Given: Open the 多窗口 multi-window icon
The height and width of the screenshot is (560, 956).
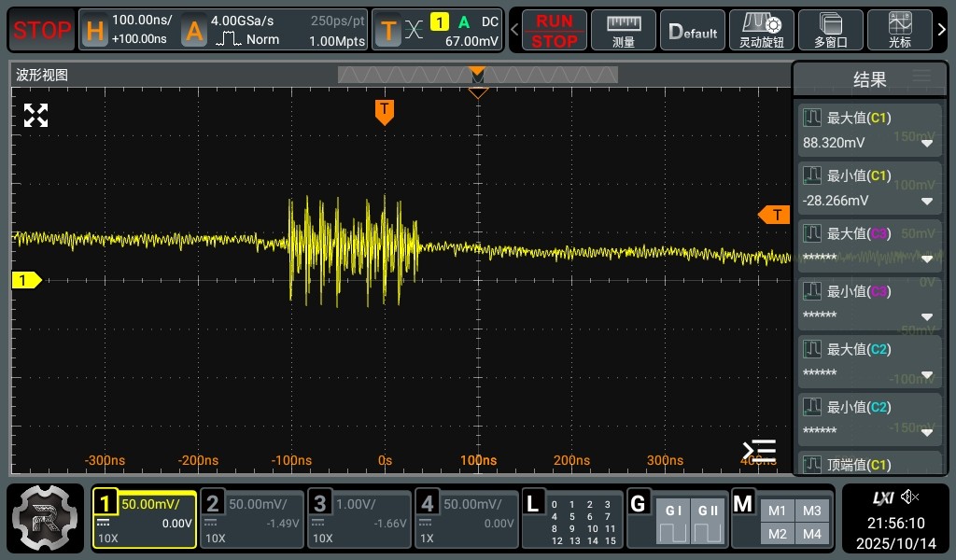Looking at the screenshot, I should click(x=830, y=30).
